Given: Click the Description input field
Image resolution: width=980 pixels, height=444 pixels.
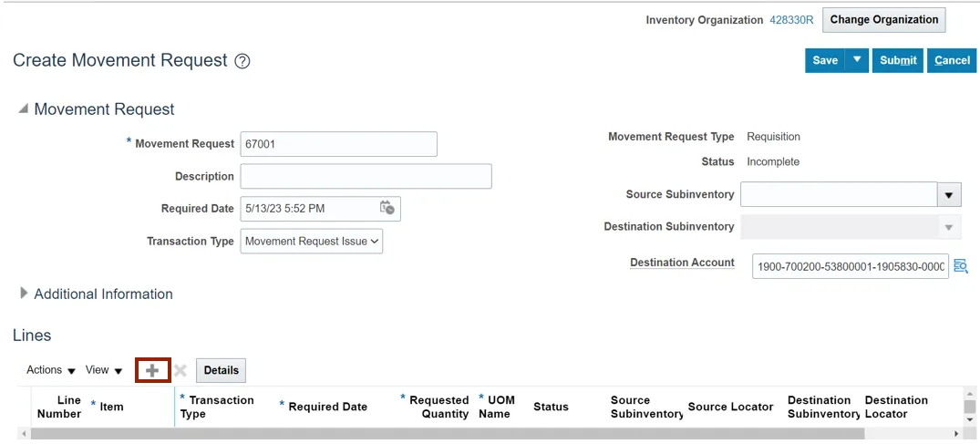Looking at the screenshot, I should click(x=366, y=176).
